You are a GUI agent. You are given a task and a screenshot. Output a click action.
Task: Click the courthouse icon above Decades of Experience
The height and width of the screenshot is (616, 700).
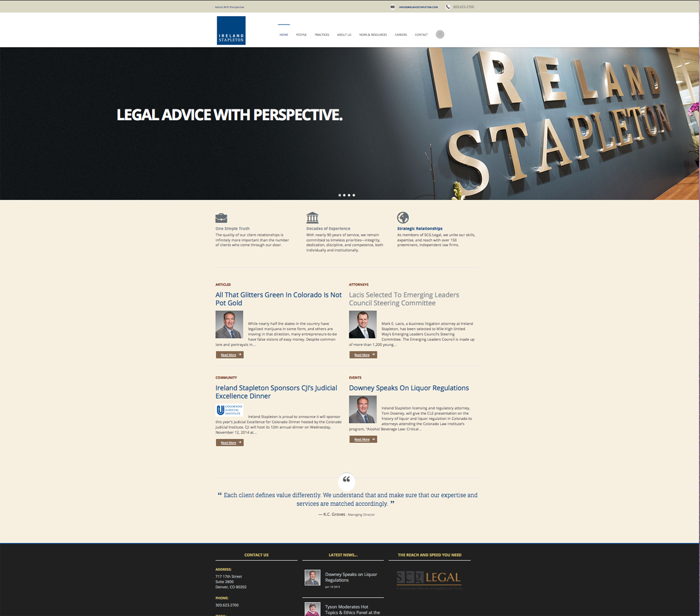312,217
